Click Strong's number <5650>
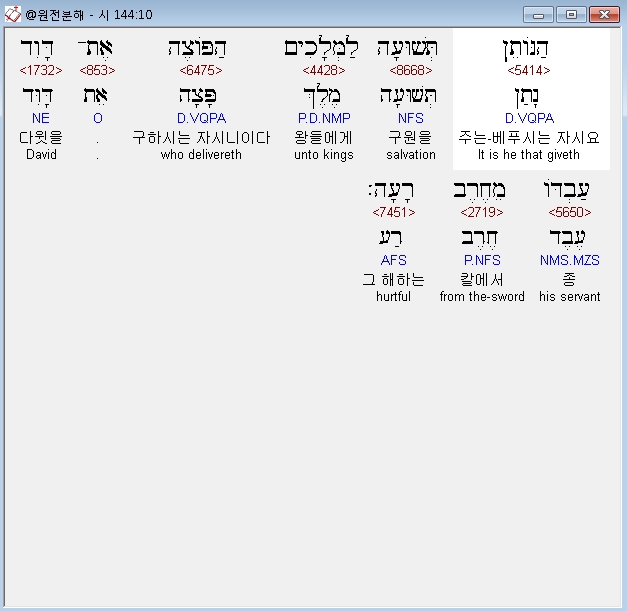This screenshot has height=611, width=627. point(570,212)
